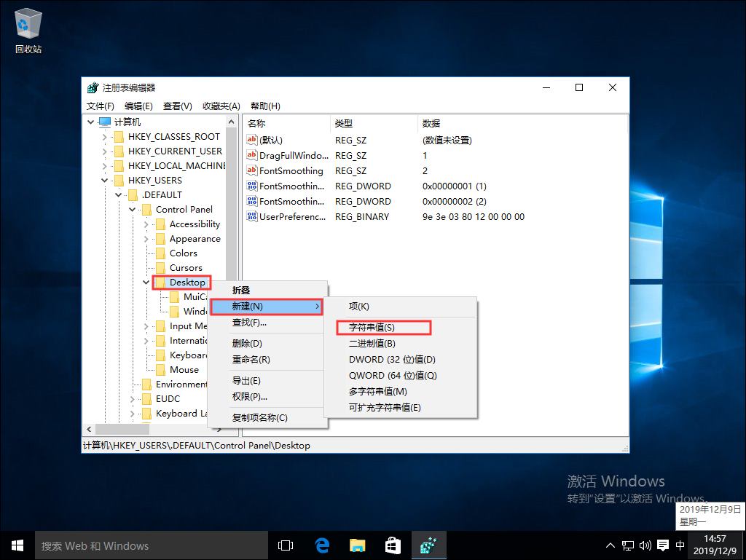Viewport: 746px width, 560px height.
Task: Click the Task View icon on the taskbar
Action: coord(285,545)
